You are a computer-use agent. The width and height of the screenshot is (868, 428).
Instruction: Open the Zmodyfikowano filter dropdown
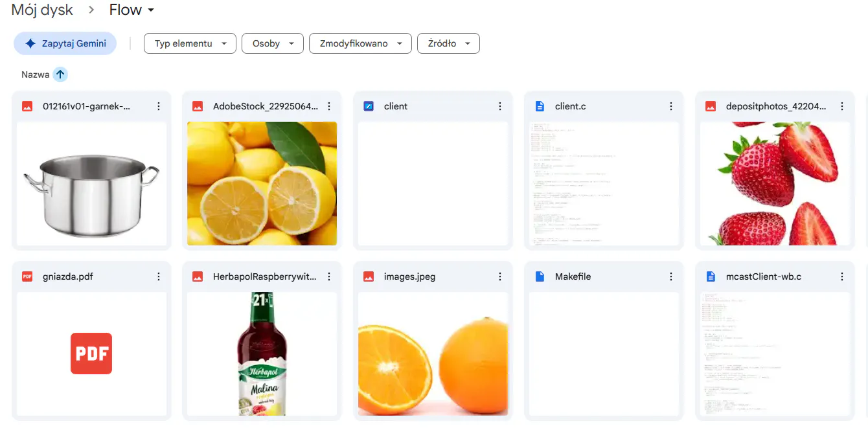(x=360, y=43)
